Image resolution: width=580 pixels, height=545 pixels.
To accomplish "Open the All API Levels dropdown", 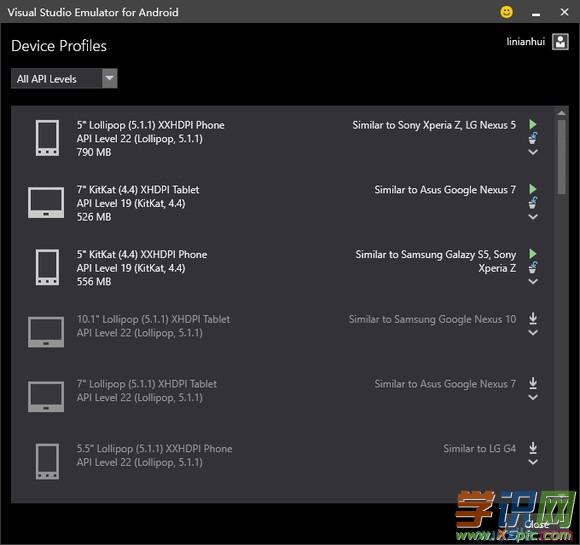I will click(x=64, y=78).
